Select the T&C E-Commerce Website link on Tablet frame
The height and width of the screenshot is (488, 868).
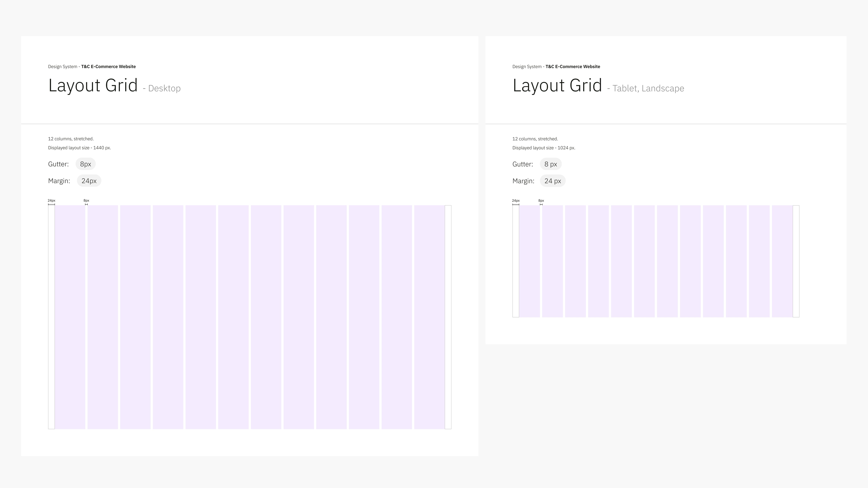tap(573, 66)
